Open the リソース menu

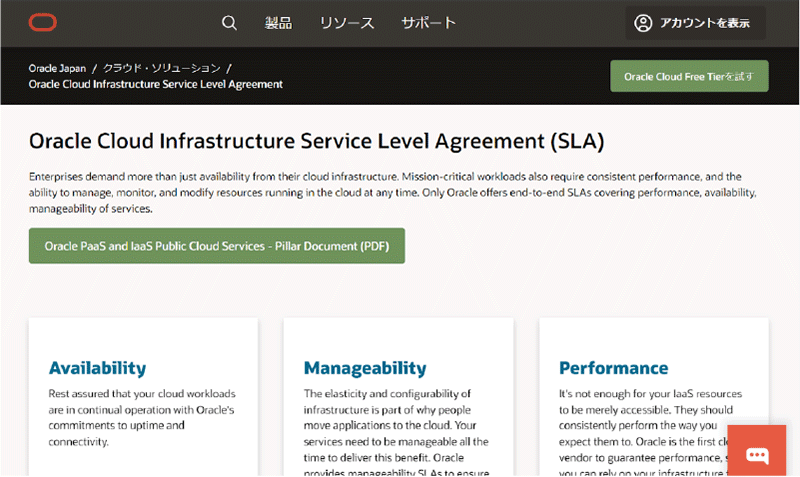coord(347,23)
